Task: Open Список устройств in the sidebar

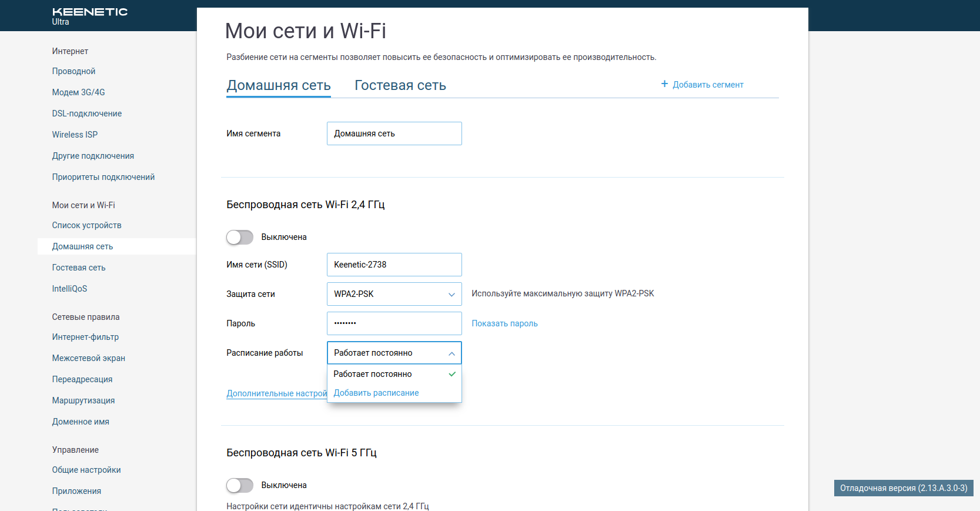Action: pos(86,225)
